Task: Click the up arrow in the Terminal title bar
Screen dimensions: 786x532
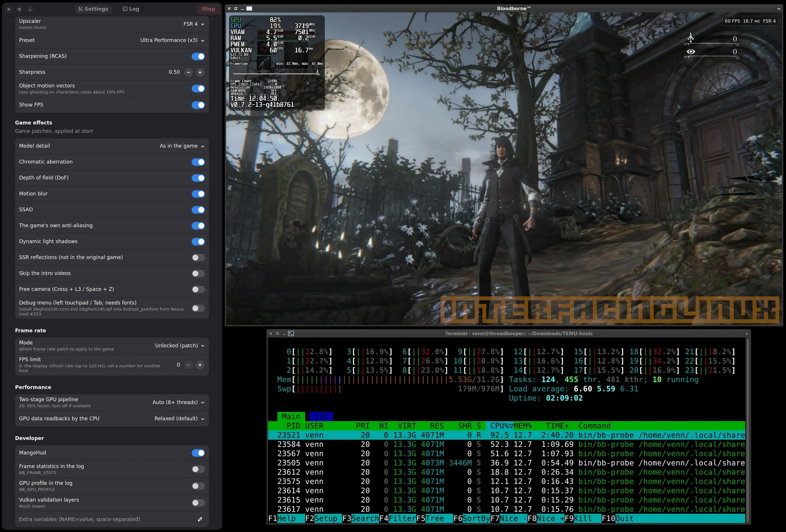Action: pyautogui.click(x=746, y=333)
